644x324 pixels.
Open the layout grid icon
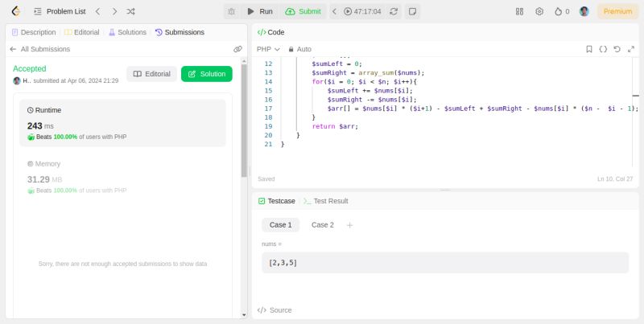click(x=519, y=11)
